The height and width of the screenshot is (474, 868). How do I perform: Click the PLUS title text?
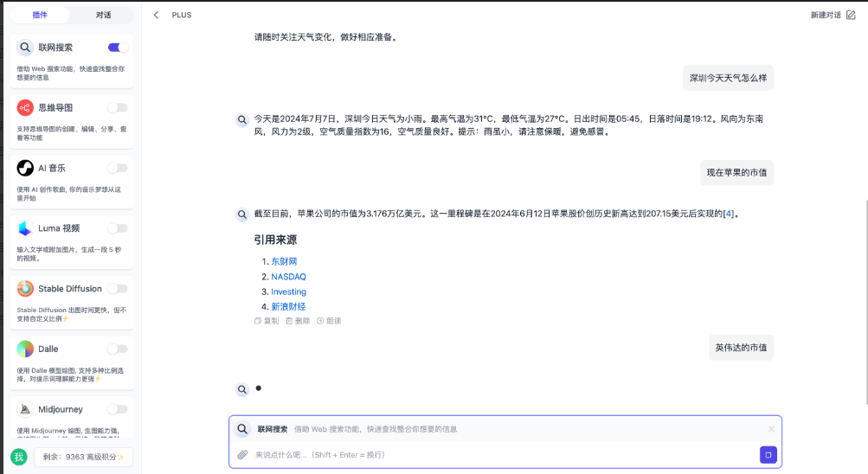(182, 15)
